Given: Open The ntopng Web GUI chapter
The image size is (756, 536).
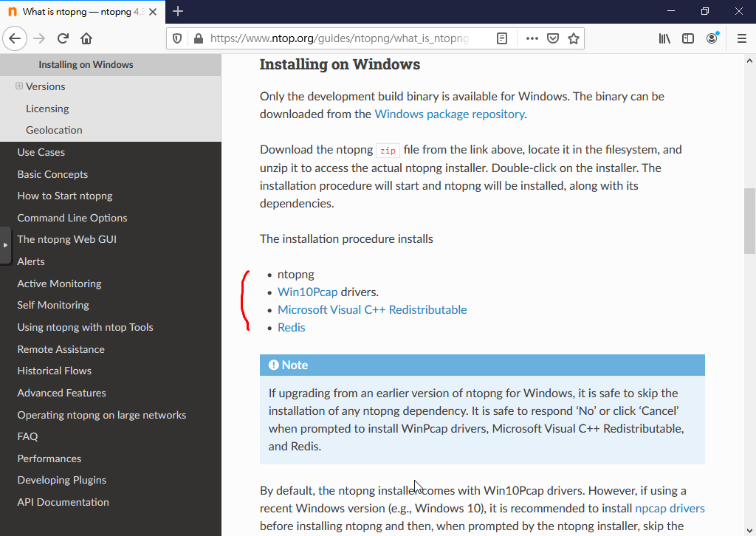Looking at the screenshot, I should pos(67,239).
